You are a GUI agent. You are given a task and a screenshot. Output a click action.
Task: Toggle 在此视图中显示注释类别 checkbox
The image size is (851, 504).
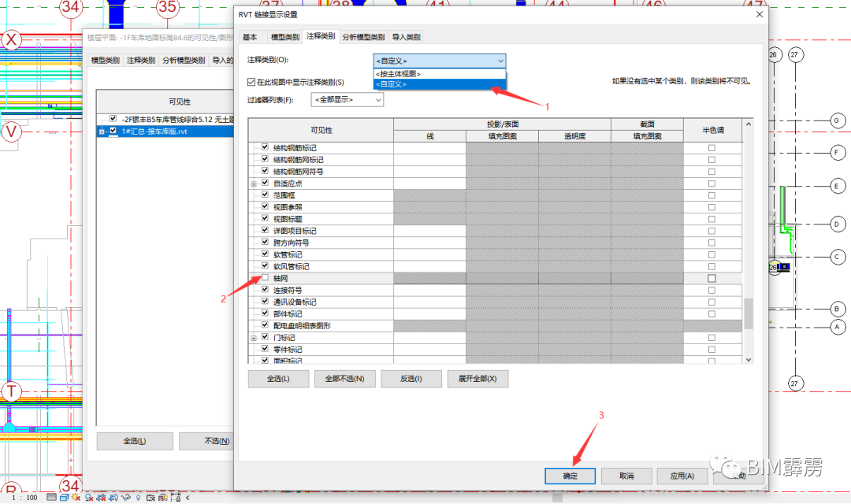click(x=251, y=82)
